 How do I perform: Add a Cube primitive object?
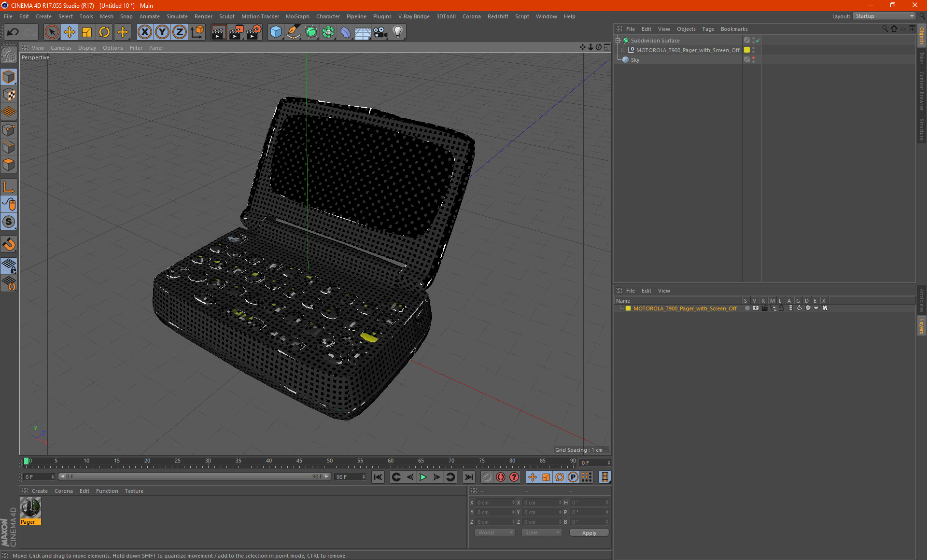tap(276, 32)
